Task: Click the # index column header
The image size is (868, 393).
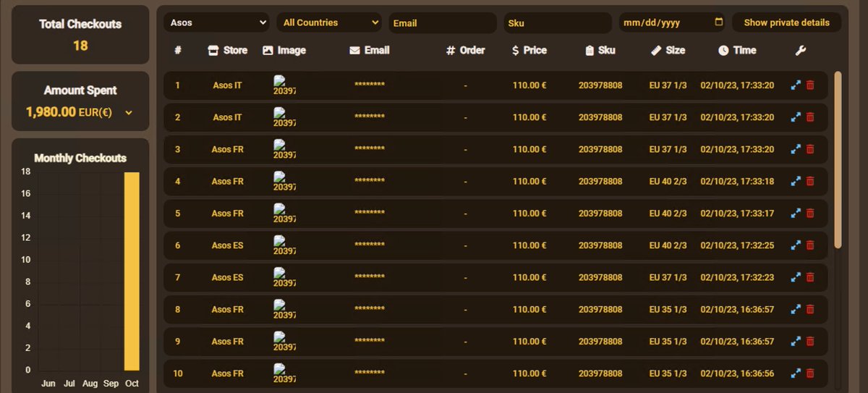Action: tap(178, 50)
